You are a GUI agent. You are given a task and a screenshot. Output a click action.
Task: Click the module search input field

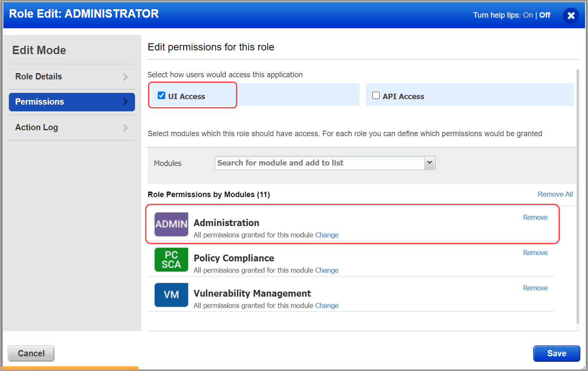[x=320, y=163]
